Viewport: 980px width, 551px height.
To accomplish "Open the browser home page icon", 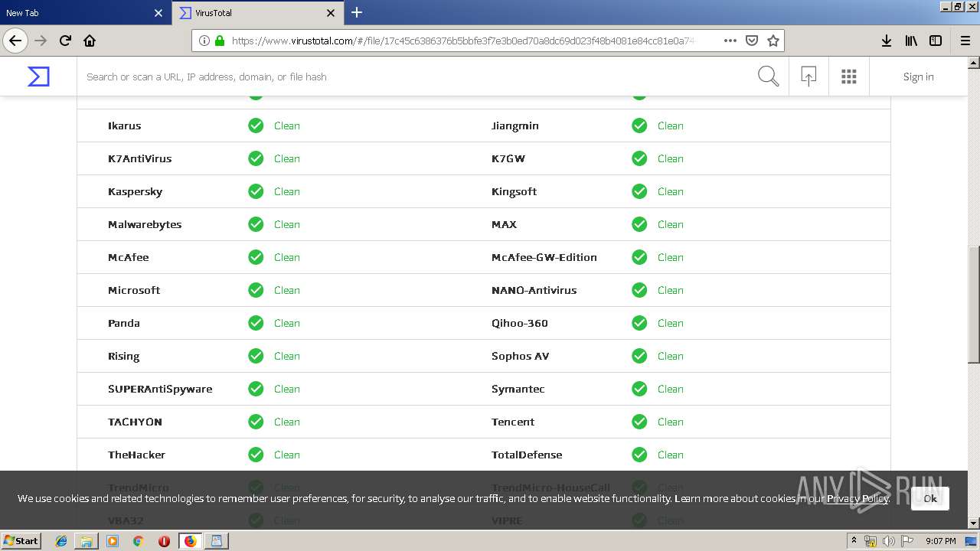I will (x=90, y=41).
